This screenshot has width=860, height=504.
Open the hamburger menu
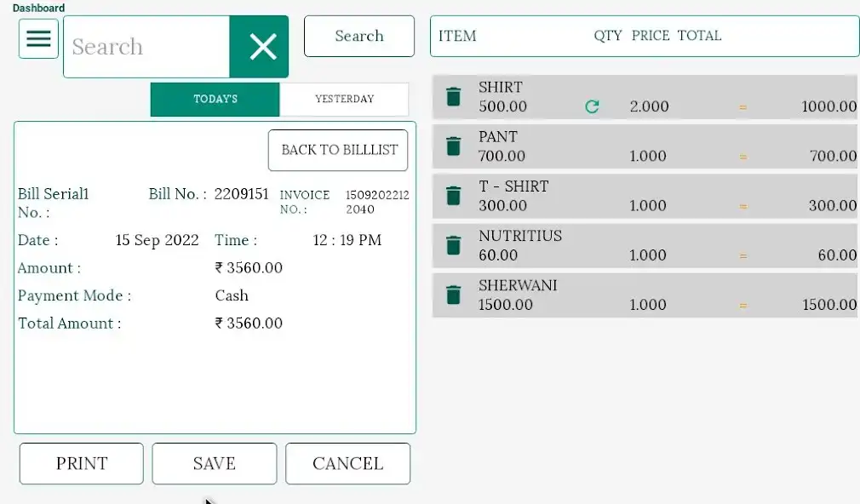click(38, 39)
